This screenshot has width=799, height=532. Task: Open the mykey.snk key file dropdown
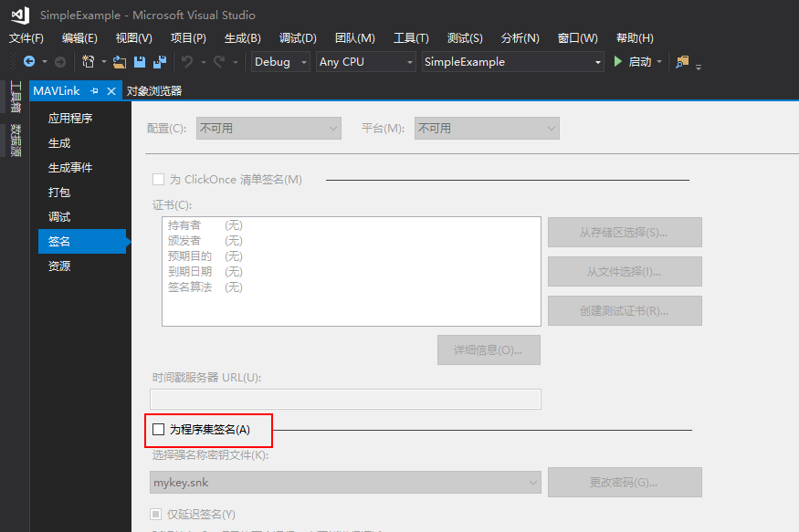345,482
